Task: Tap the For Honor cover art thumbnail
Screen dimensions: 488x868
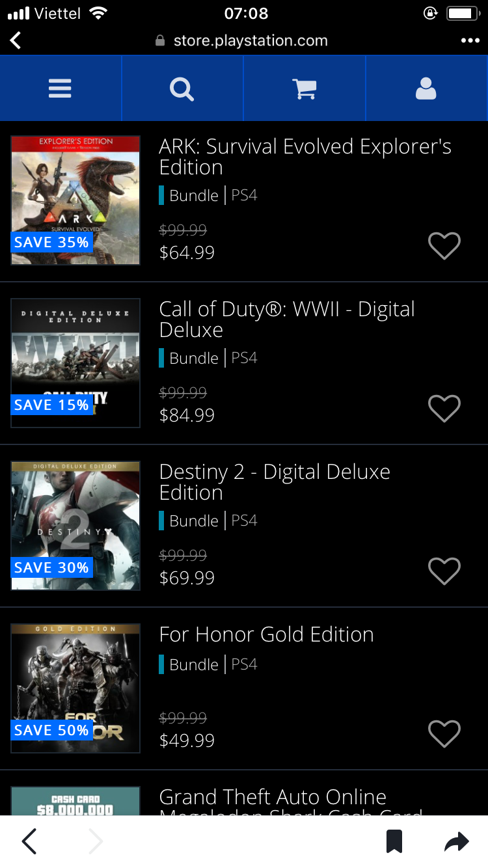Action: pos(75,688)
